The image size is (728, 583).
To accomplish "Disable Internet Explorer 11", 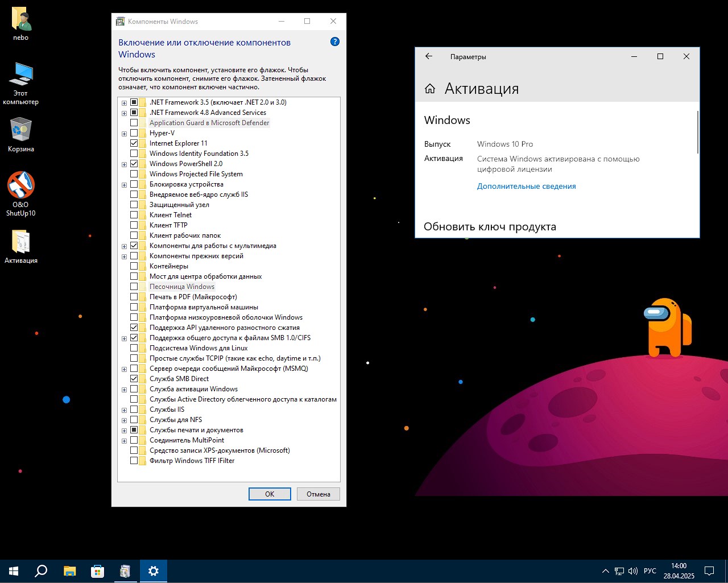I will pos(135,143).
